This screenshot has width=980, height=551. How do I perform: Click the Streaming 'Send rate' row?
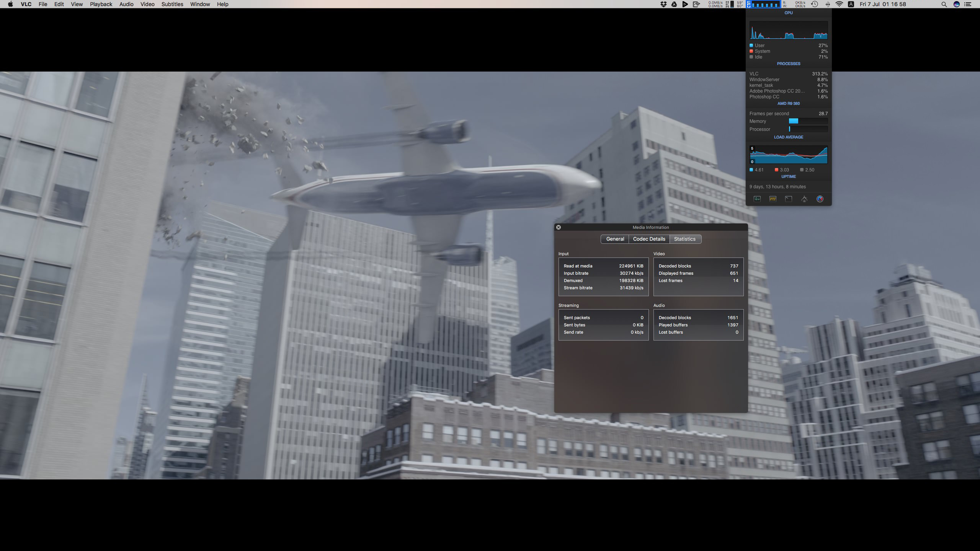604,332
